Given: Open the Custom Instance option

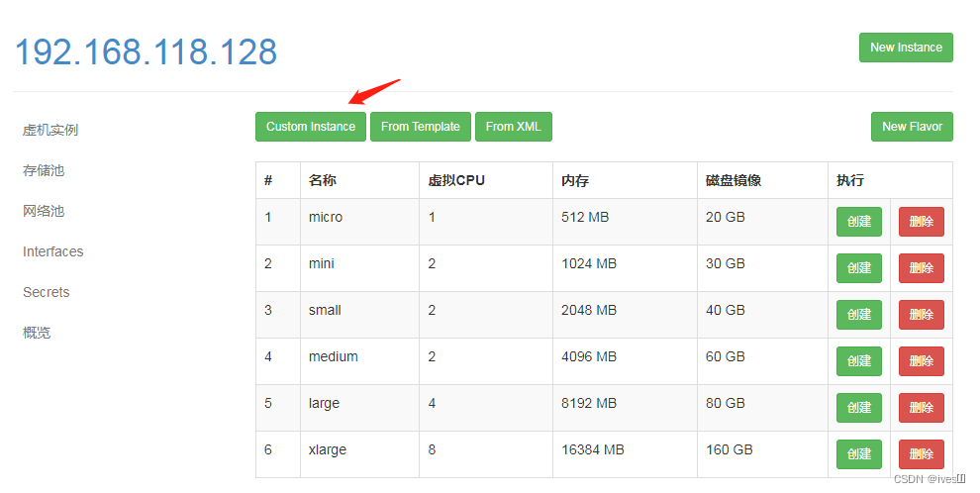Looking at the screenshot, I should (311, 127).
